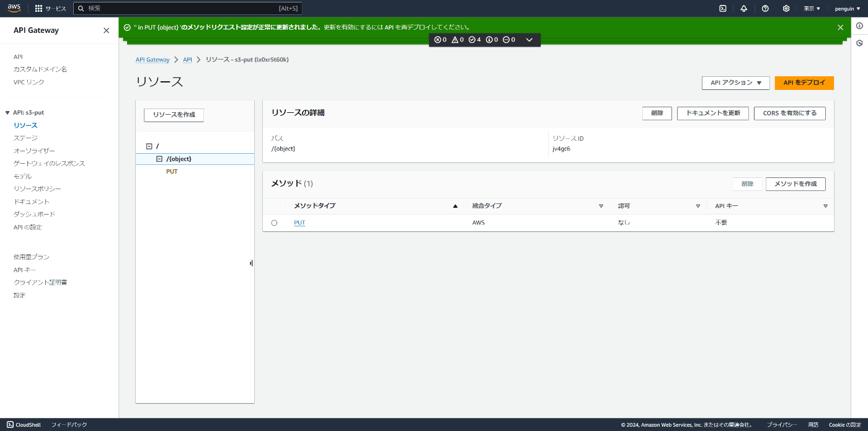Image resolution: width=868 pixels, height=431 pixels.
Task: Open VPC リンク in side navigation
Action: [x=29, y=82]
